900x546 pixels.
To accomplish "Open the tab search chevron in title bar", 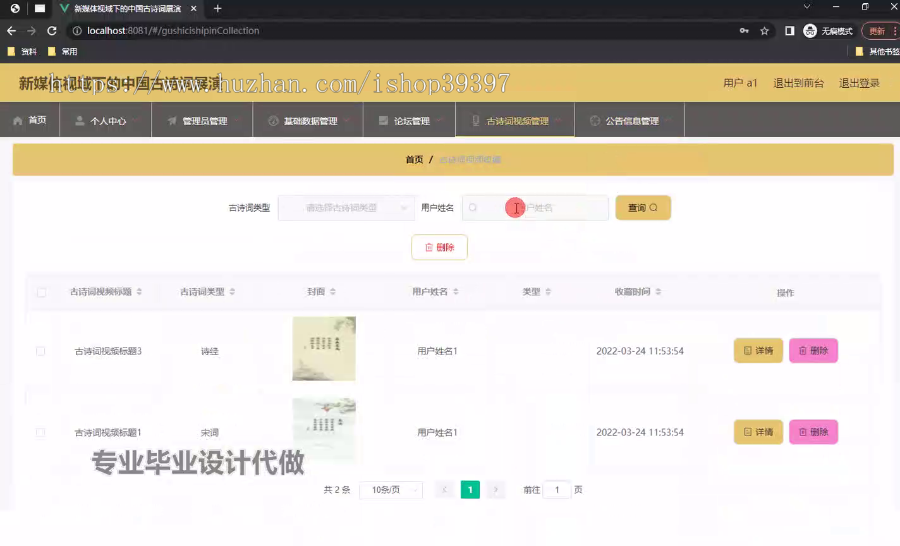I will coord(806,7).
